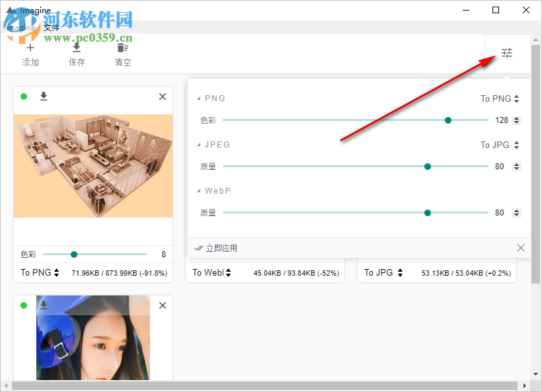Save the floor plan image using its download icon

point(44,97)
